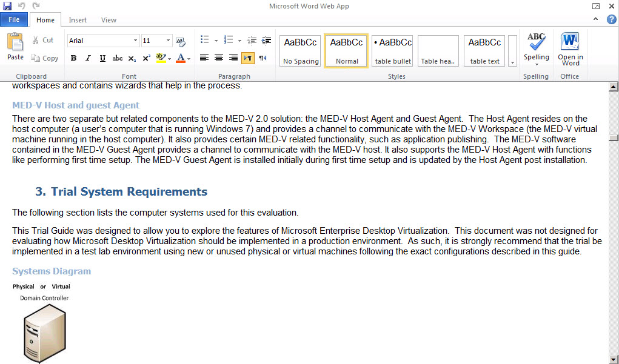Click the 'MED-V Host and guest Agent' heading
Viewport: 619px width, 364px height.
click(76, 105)
